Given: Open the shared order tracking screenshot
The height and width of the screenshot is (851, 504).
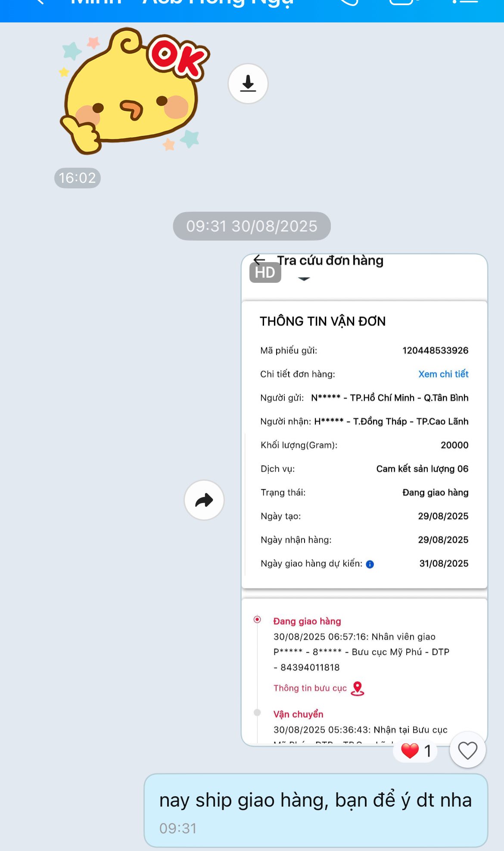Looking at the screenshot, I should pyautogui.click(x=364, y=500).
